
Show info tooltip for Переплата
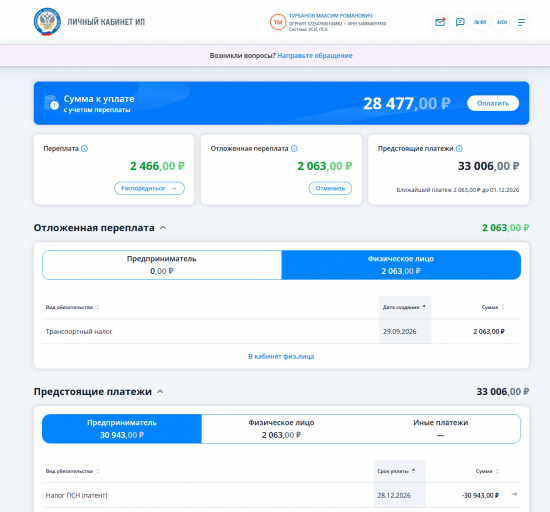[85, 148]
